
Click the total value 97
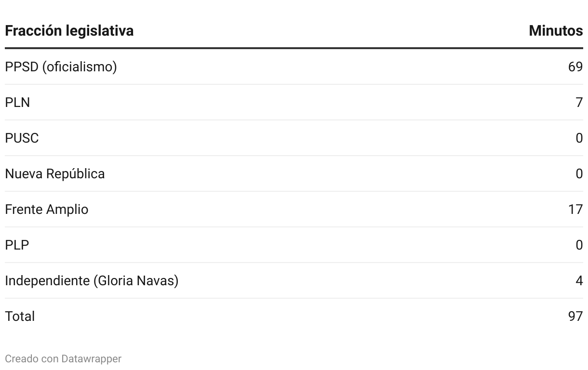[575, 316]
